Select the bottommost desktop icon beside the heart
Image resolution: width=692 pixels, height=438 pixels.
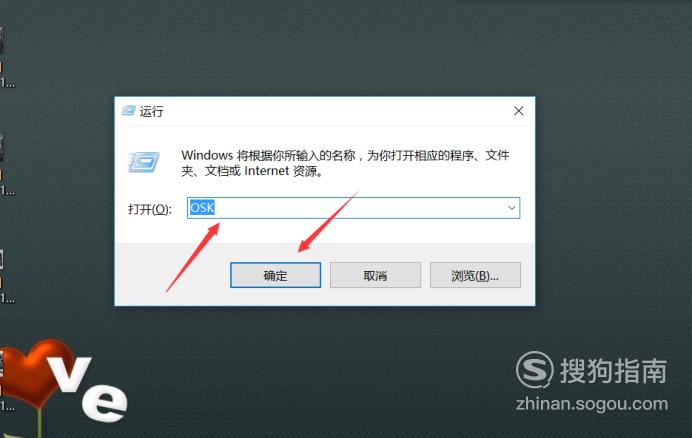4,380
